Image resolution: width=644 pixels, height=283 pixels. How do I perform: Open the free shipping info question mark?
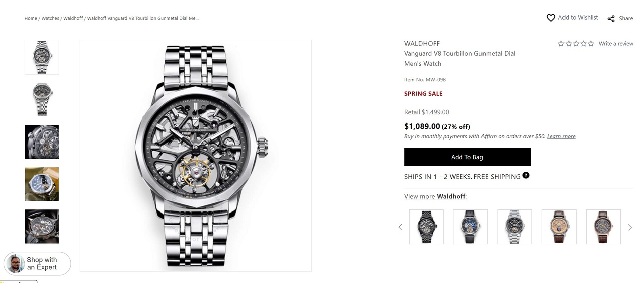(x=526, y=176)
